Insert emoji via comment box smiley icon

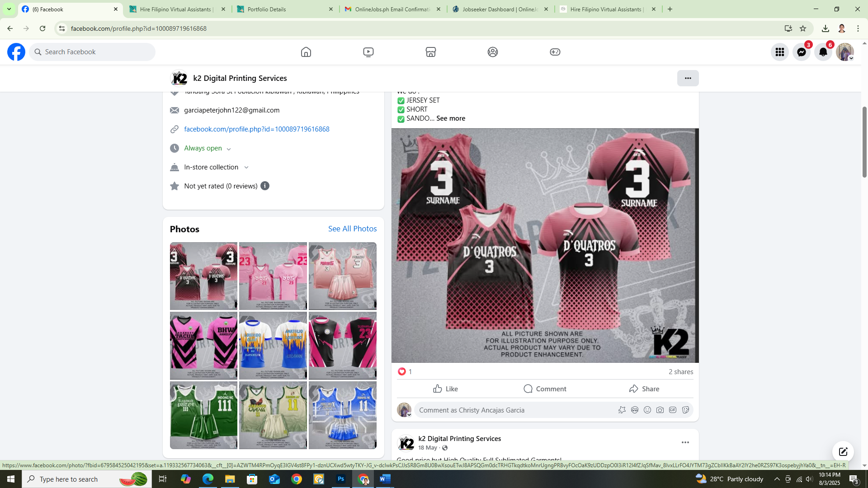tap(647, 410)
